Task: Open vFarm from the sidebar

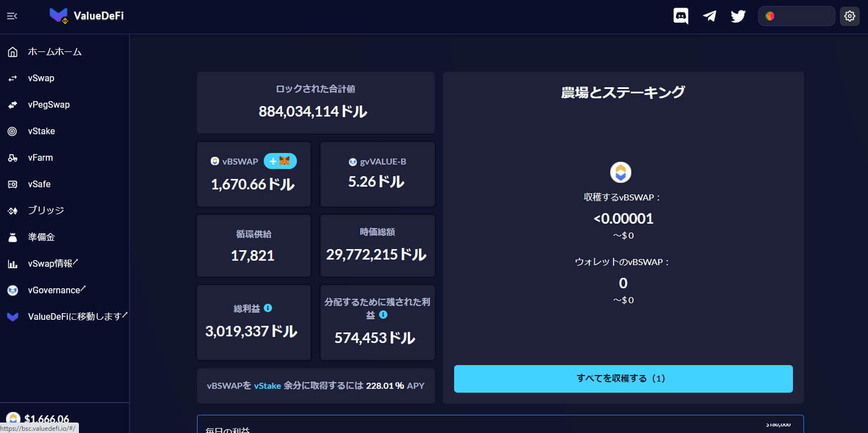Action: [x=40, y=158]
